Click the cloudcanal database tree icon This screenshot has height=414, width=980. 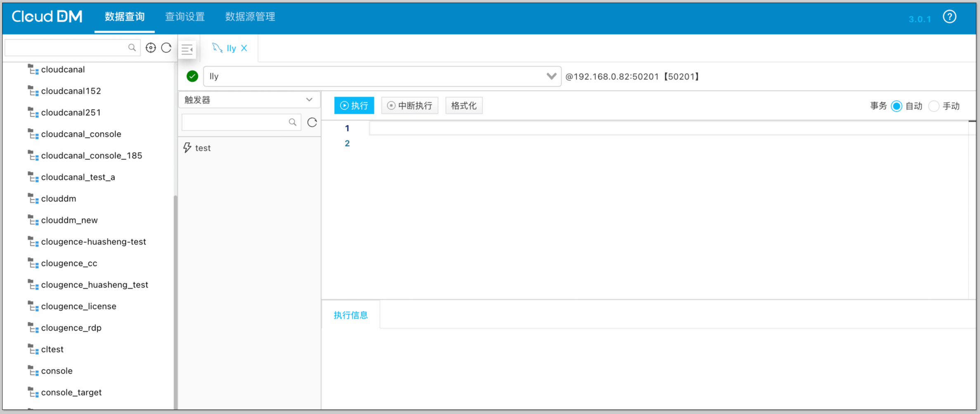[33, 69]
